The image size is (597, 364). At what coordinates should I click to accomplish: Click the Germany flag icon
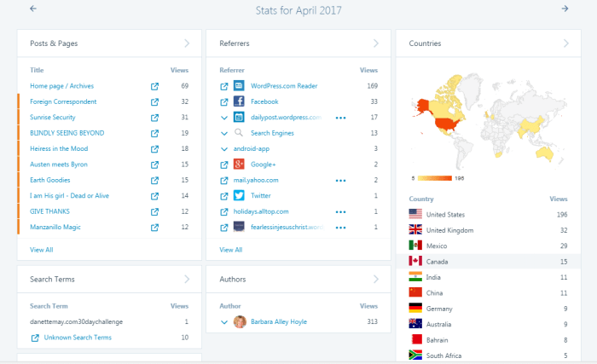(x=415, y=308)
